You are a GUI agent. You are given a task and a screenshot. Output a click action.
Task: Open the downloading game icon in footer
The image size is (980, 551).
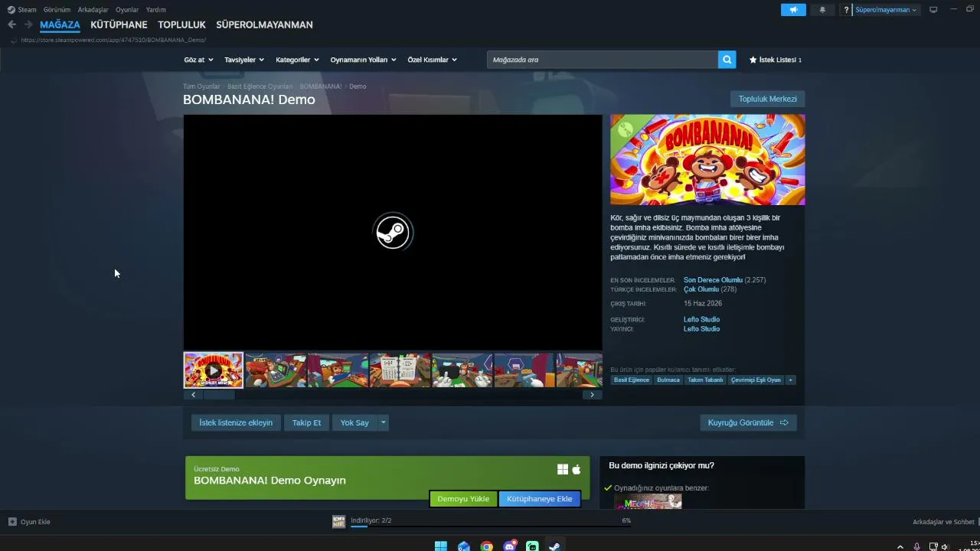pyautogui.click(x=338, y=521)
